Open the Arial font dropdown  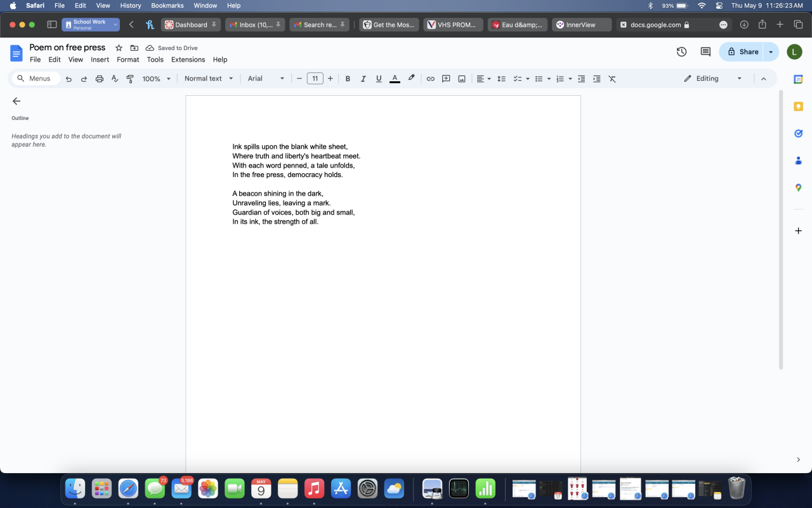(266, 79)
